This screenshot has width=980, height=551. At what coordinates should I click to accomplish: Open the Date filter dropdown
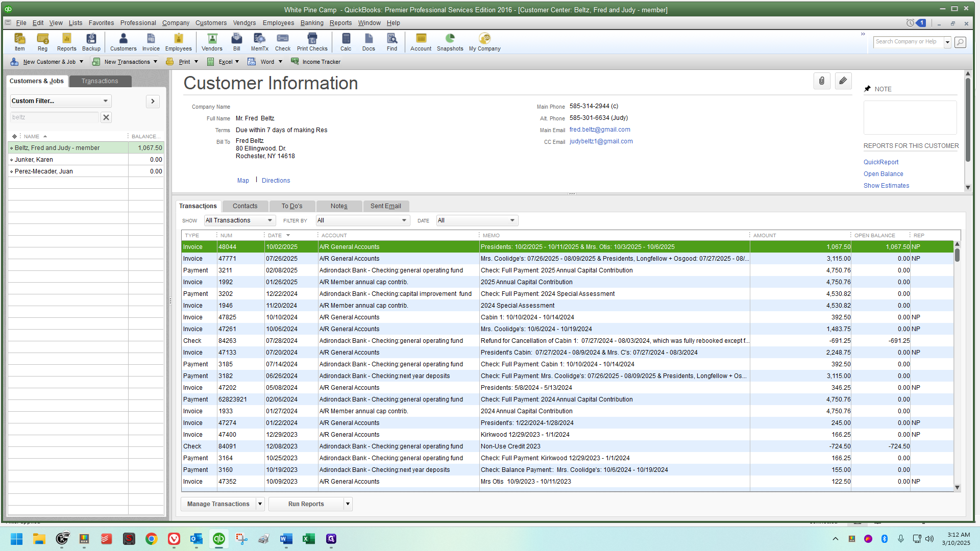pyautogui.click(x=477, y=220)
